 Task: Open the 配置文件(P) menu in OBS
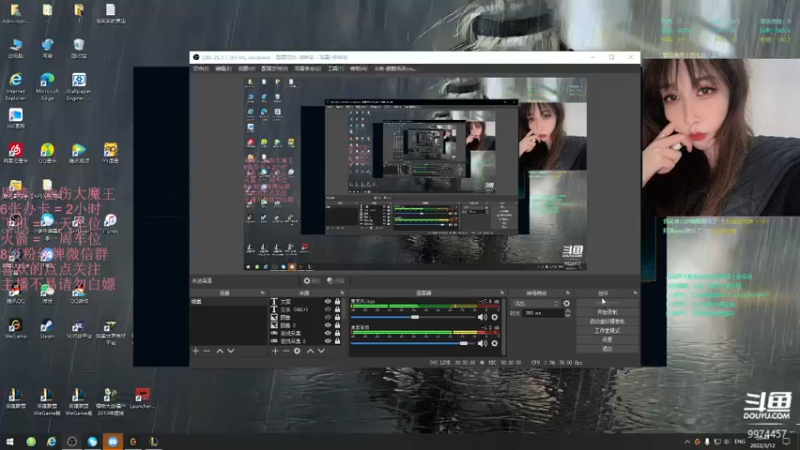[x=274, y=68]
